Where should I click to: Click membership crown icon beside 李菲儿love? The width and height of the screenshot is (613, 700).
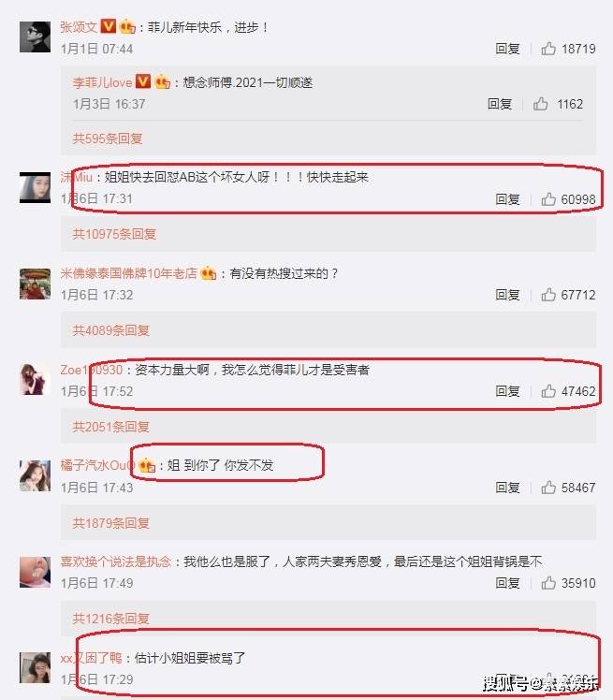click(x=163, y=82)
